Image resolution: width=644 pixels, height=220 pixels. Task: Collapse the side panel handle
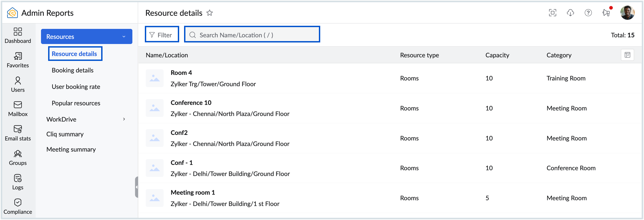(x=137, y=187)
